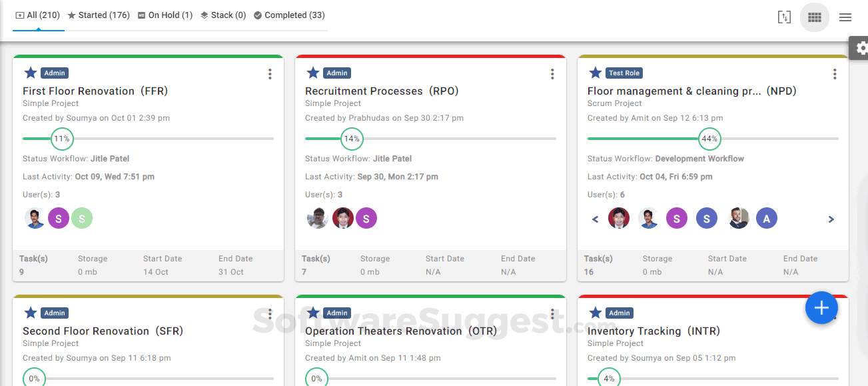Click the blue add project button
This screenshot has height=386, width=868.
coord(821,308)
